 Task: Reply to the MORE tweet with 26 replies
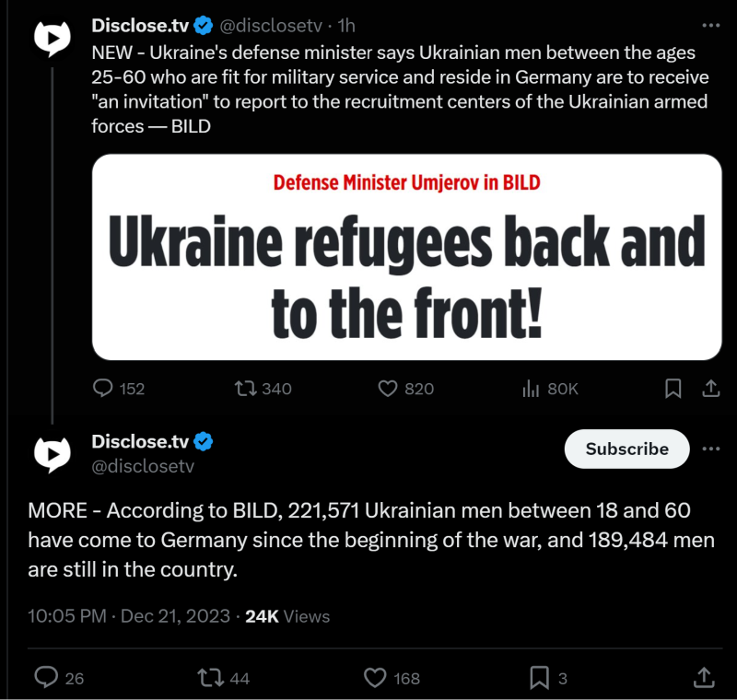tap(46, 678)
